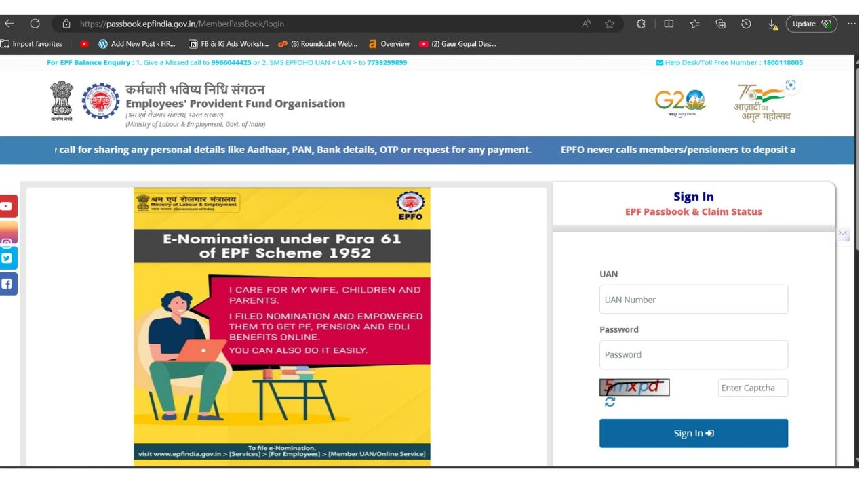Open the Downloads icon
This screenshot has height=488, width=868.
pos(772,24)
